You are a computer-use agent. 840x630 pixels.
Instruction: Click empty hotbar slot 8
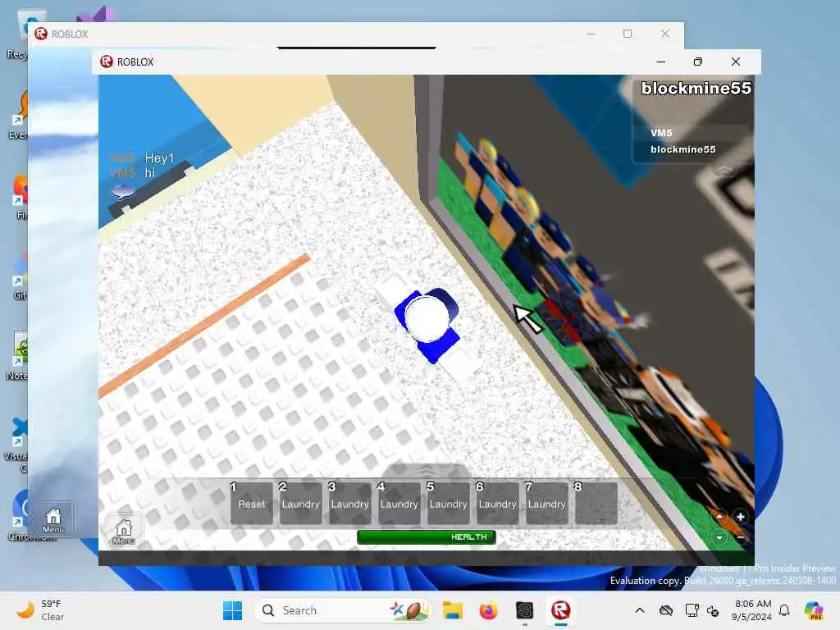[x=596, y=504]
